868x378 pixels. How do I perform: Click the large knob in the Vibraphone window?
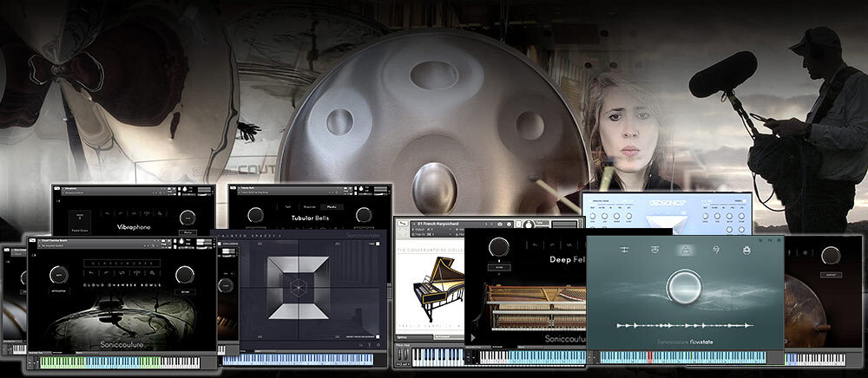pyautogui.click(x=187, y=218)
